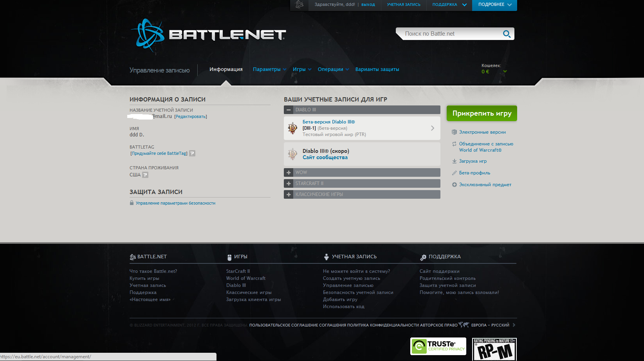
Task: Click Объединение с записью World of Warcraft
Action: click(486, 147)
